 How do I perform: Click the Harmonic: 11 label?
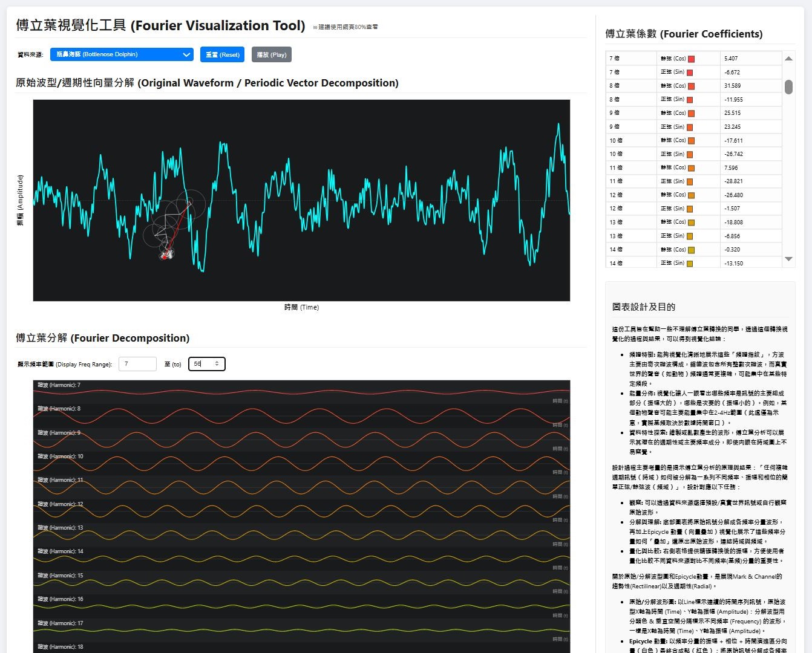pos(61,480)
